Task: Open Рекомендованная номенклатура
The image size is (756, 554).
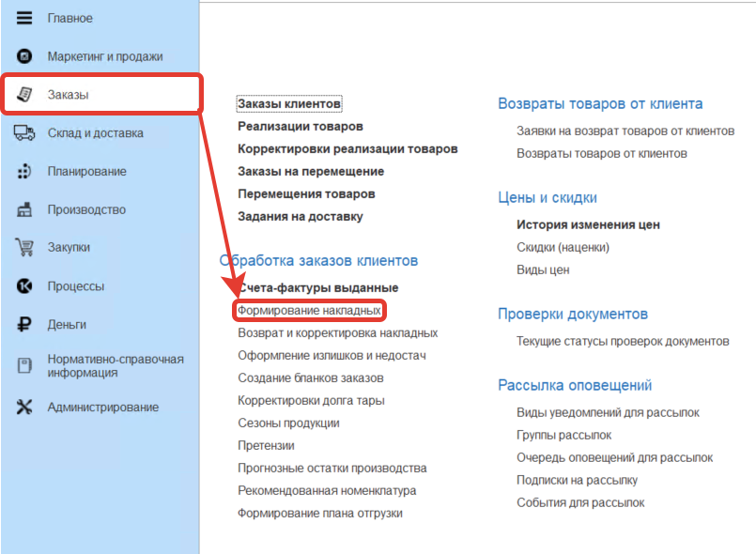Action: pyautogui.click(x=327, y=491)
